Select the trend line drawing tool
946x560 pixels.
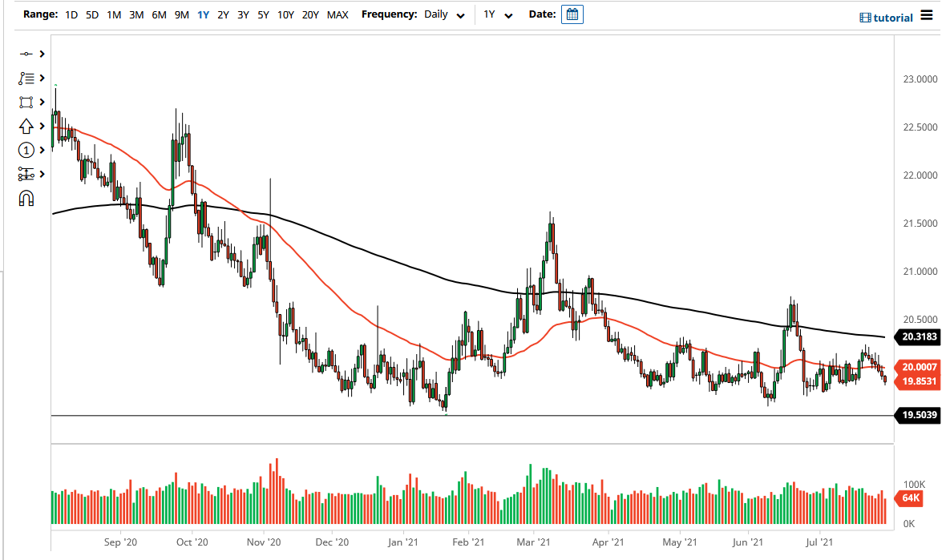click(26, 54)
